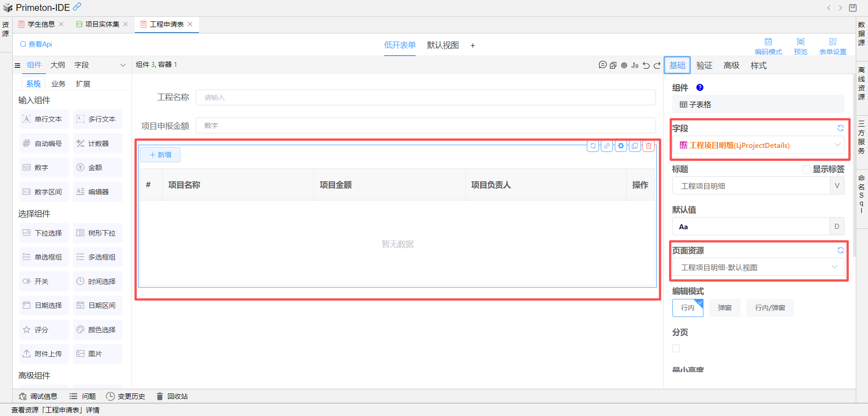Switch to the 验证 properties tab
868x416 pixels.
[704, 66]
